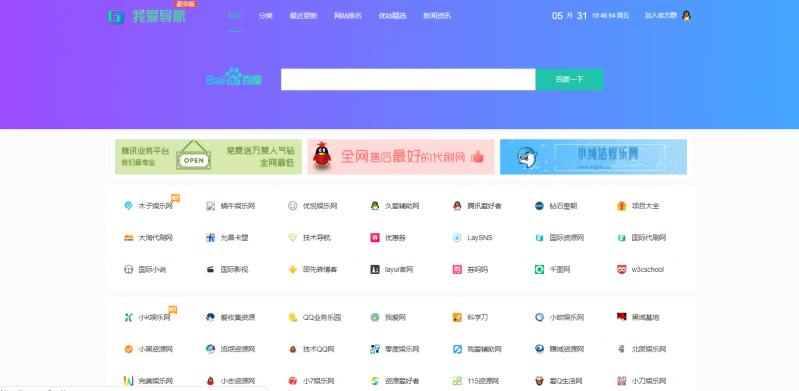Open the 允昌卡盟 link

[234, 238]
